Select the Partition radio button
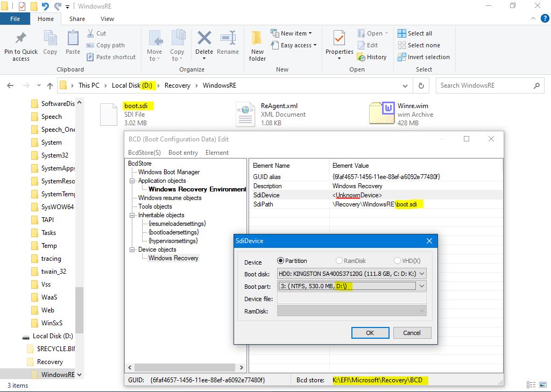Screen dimensions: 551x392 tap(280, 261)
